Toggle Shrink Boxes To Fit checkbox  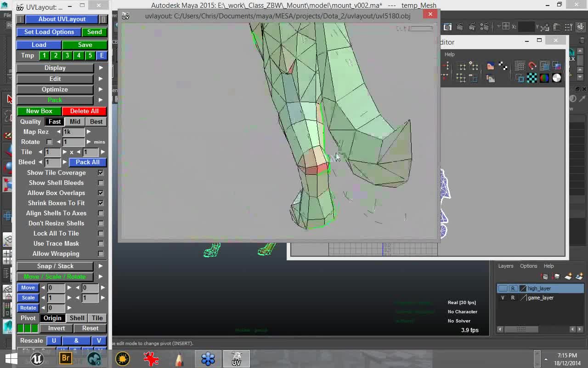101,203
